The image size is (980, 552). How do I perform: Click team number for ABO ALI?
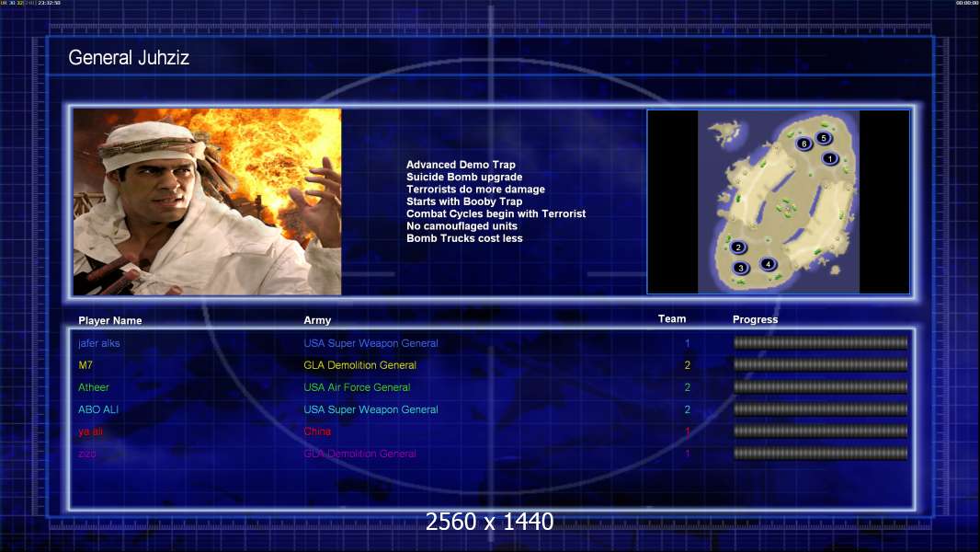pos(688,409)
